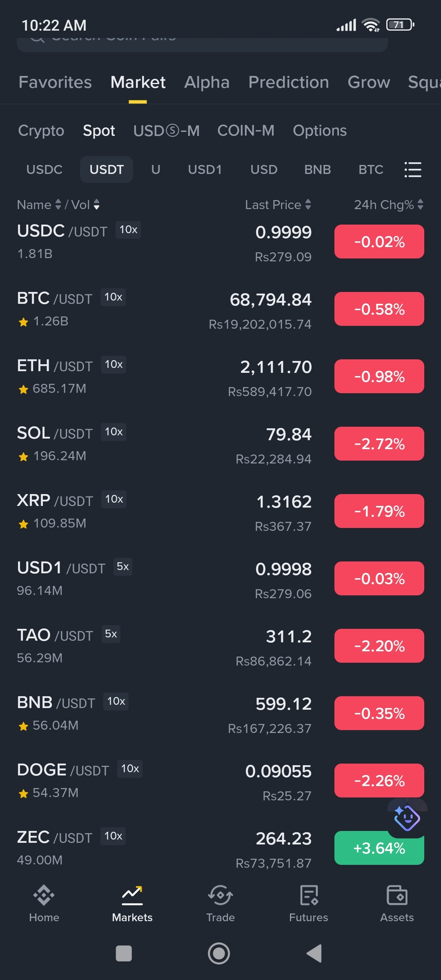The width and height of the screenshot is (441, 980).
Task: Switch to the Favorites tab
Action: (x=55, y=82)
